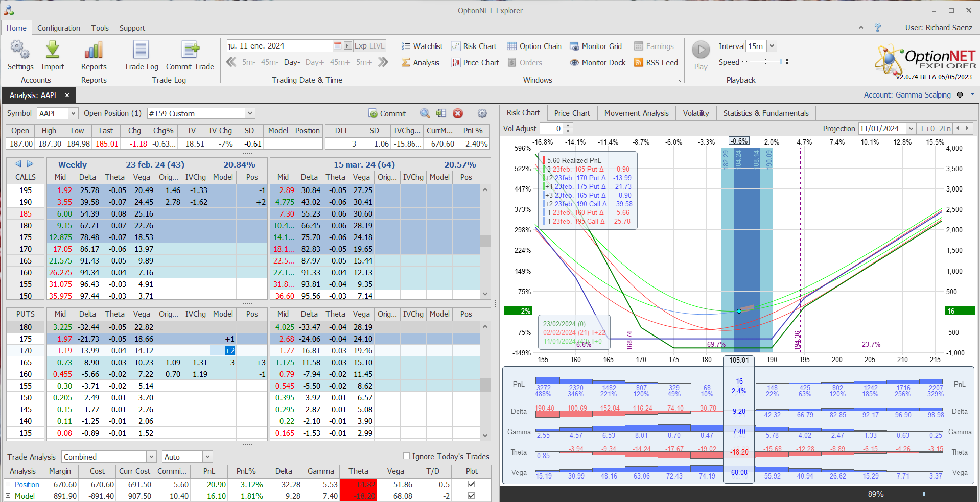
Task: Click the Commit Trade icon
Action: pos(190,50)
